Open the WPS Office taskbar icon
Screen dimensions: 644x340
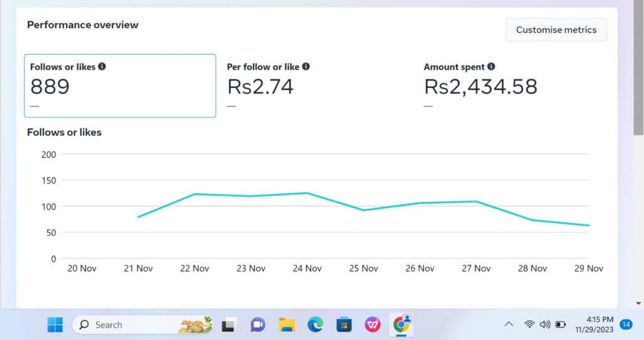372,325
